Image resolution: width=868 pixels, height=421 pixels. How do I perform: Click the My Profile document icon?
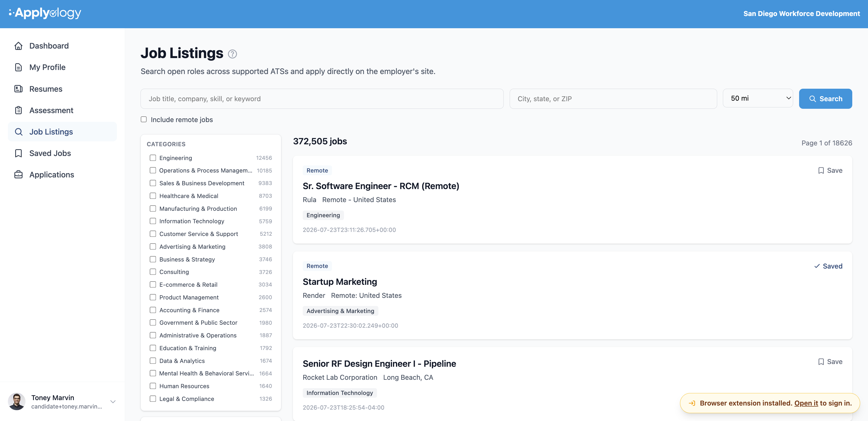[18, 67]
